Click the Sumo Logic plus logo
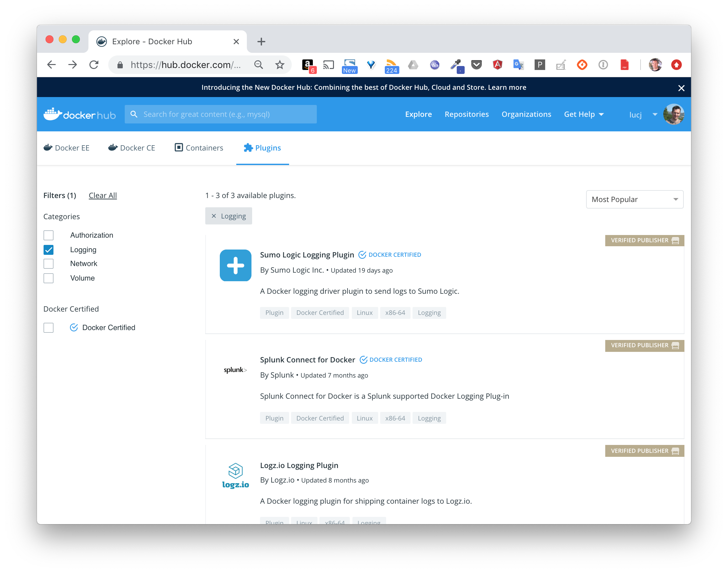The width and height of the screenshot is (728, 573). (235, 265)
